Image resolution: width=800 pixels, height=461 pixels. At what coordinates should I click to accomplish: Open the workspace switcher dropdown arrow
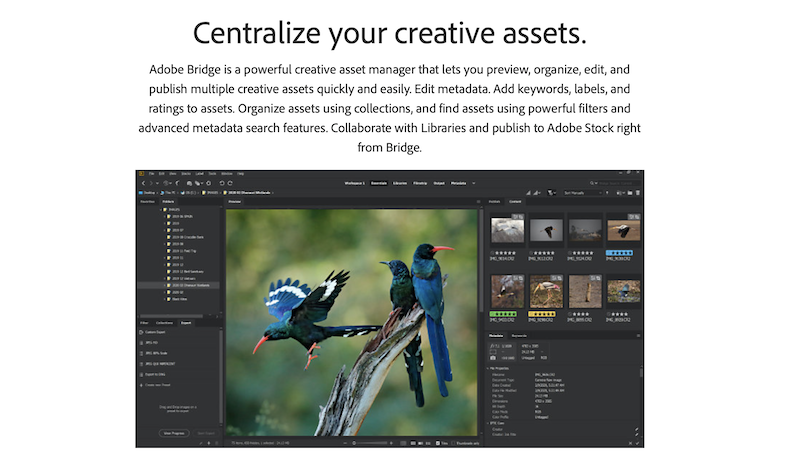pyautogui.click(x=473, y=183)
